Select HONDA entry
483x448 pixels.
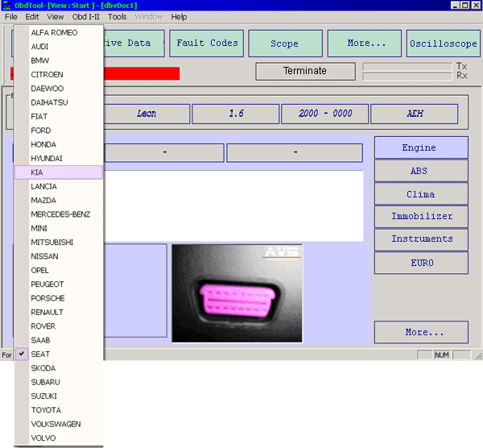(x=59, y=144)
